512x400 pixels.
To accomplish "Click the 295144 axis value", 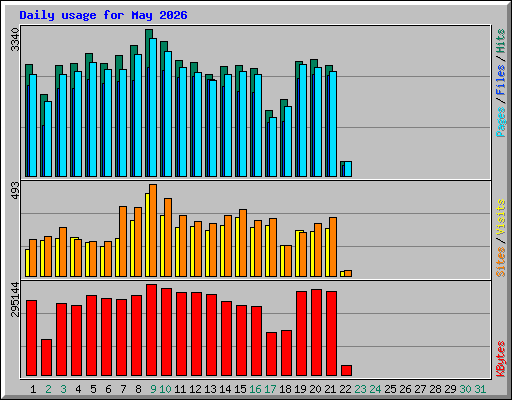I will (x=15, y=299).
